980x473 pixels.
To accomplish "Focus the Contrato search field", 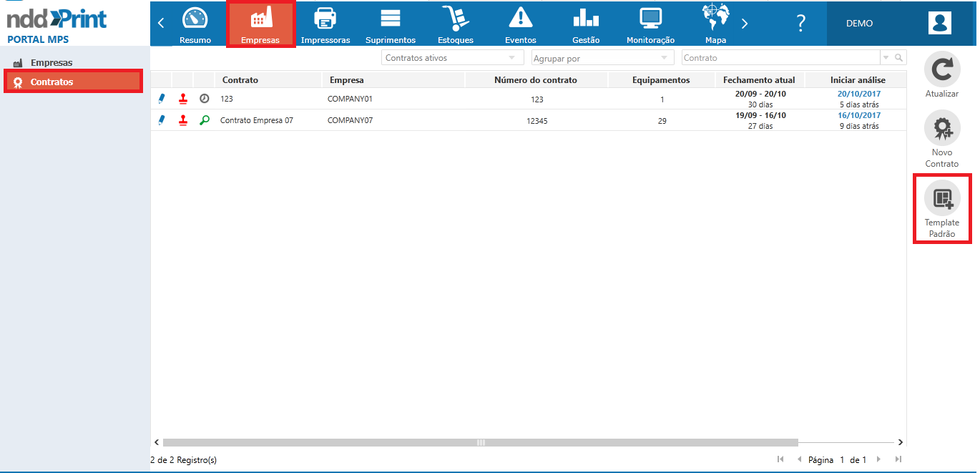I will pyautogui.click(x=780, y=58).
